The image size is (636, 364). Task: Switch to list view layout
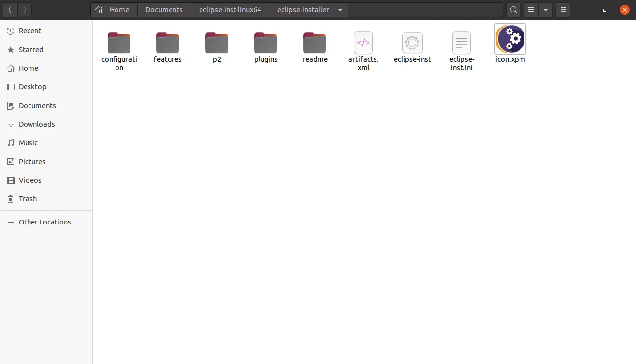531,10
